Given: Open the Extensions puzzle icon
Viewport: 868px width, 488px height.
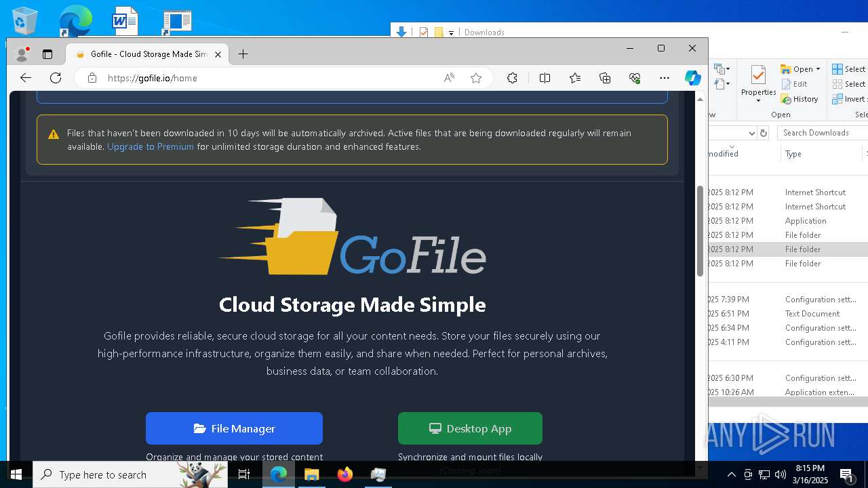Looking at the screenshot, I should pyautogui.click(x=513, y=78).
